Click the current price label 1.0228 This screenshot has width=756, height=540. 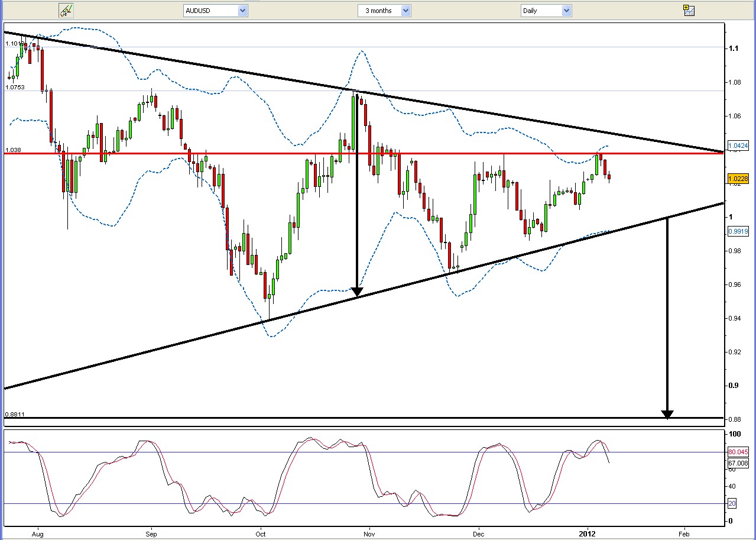[x=738, y=179]
